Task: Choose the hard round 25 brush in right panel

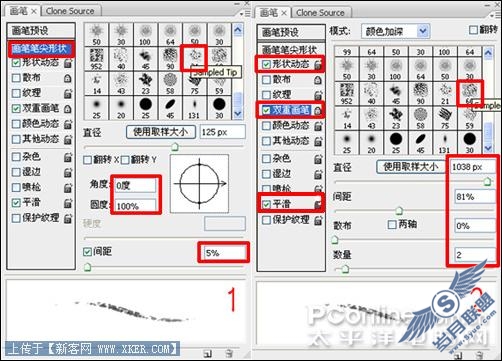Action: (x=396, y=142)
